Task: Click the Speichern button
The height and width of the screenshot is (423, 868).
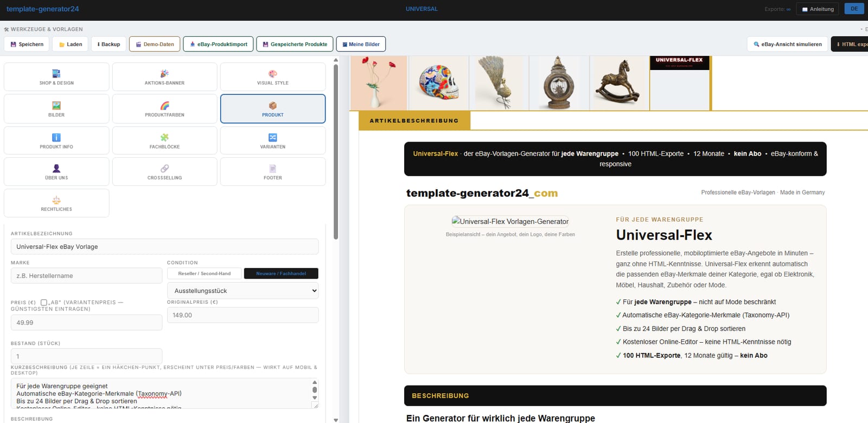Action: click(27, 44)
